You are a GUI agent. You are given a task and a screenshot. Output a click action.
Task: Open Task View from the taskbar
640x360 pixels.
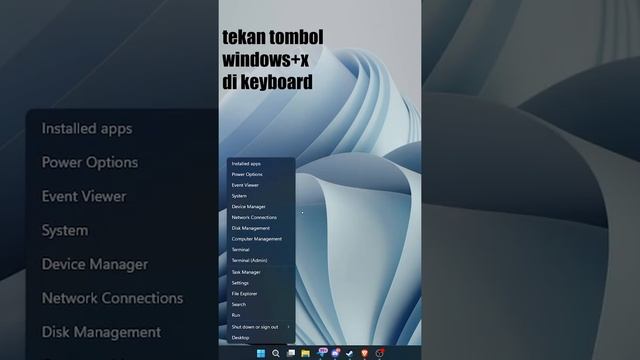tap(291, 353)
